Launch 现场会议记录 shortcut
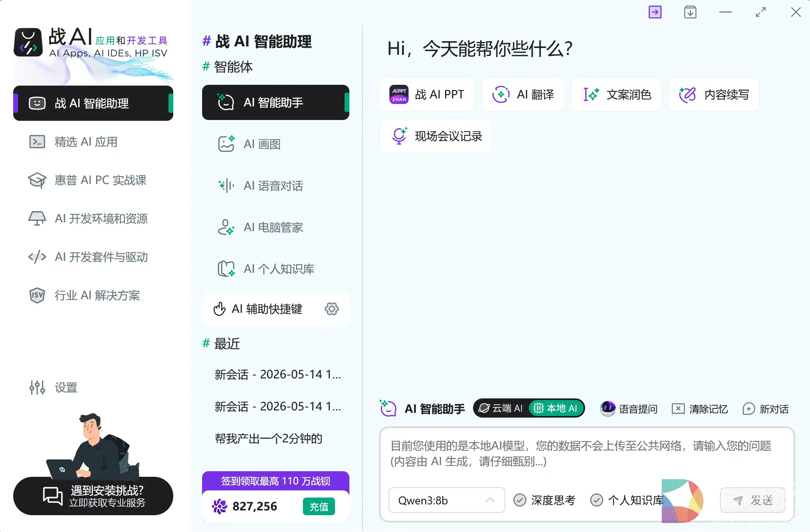 [x=436, y=136]
